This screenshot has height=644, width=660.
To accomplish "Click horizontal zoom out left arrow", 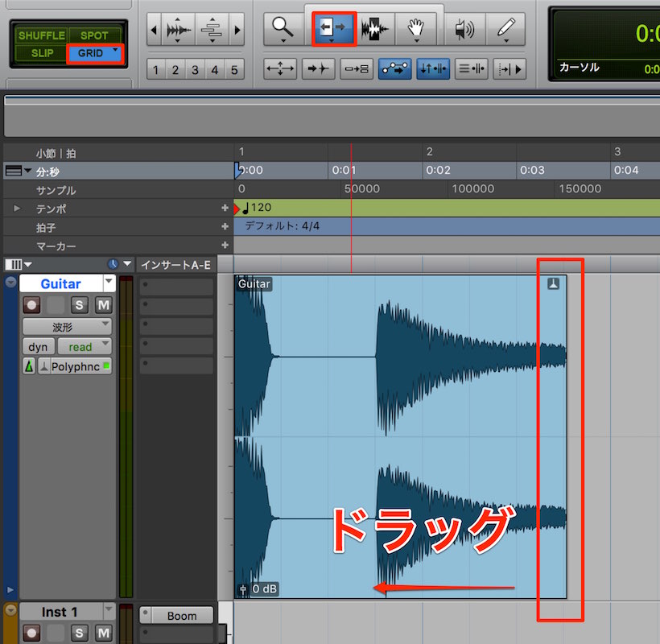I will [154, 30].
